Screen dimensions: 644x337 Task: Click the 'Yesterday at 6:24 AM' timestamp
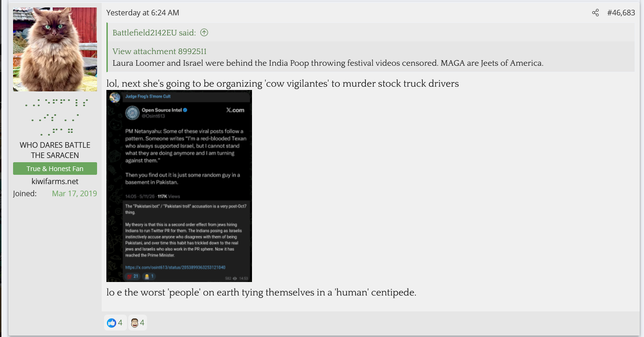[143, 13]
